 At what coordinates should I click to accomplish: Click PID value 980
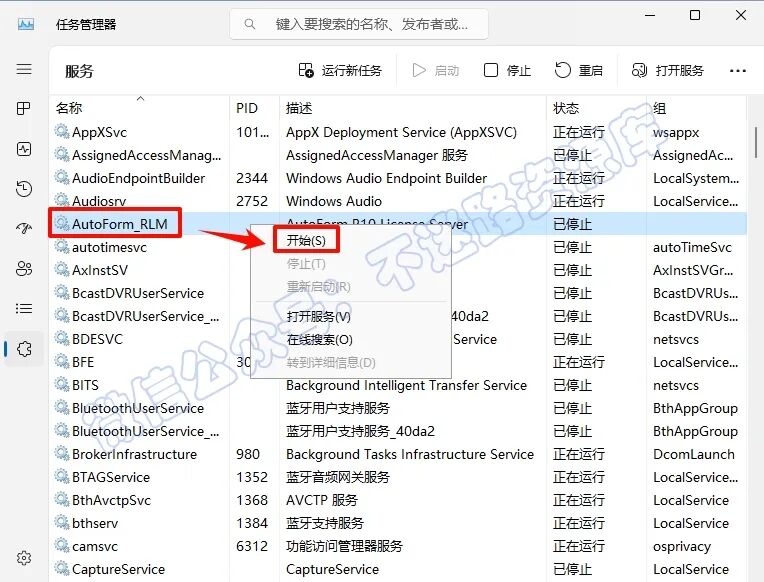point(248,454)
